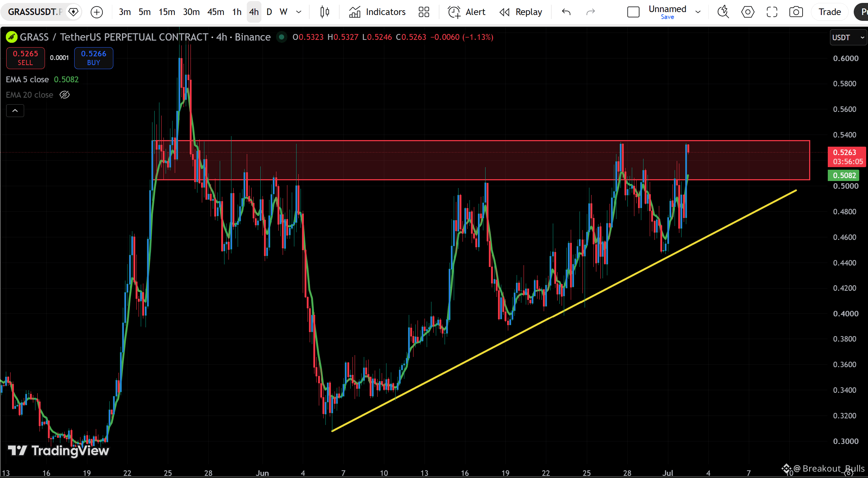Open the USDT currency dropdown
Screen dimensions: 868x478
tap(848, 37)
